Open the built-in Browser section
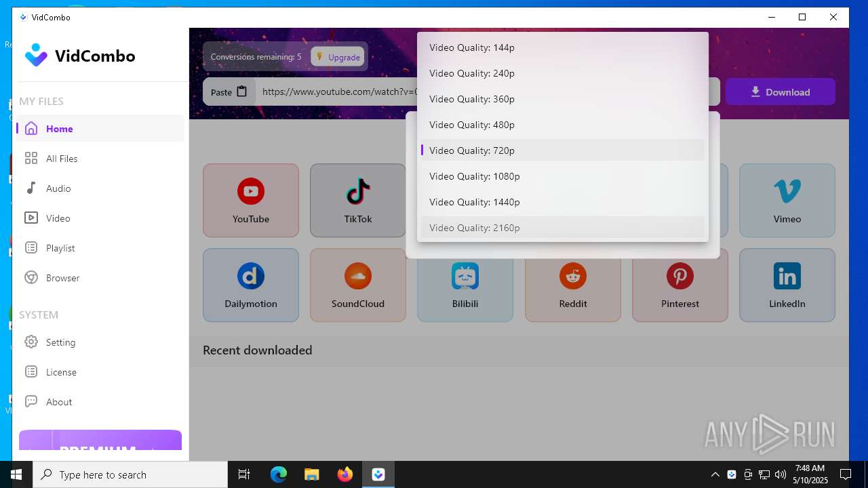This screenshot has height=488, width=868. coord(102,278)
